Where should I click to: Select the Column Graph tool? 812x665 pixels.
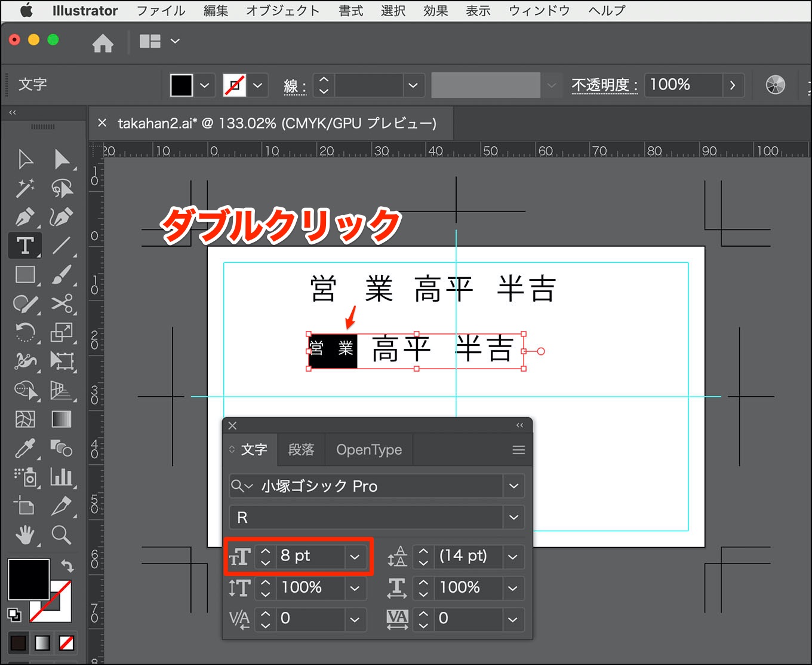coord(61,476)
